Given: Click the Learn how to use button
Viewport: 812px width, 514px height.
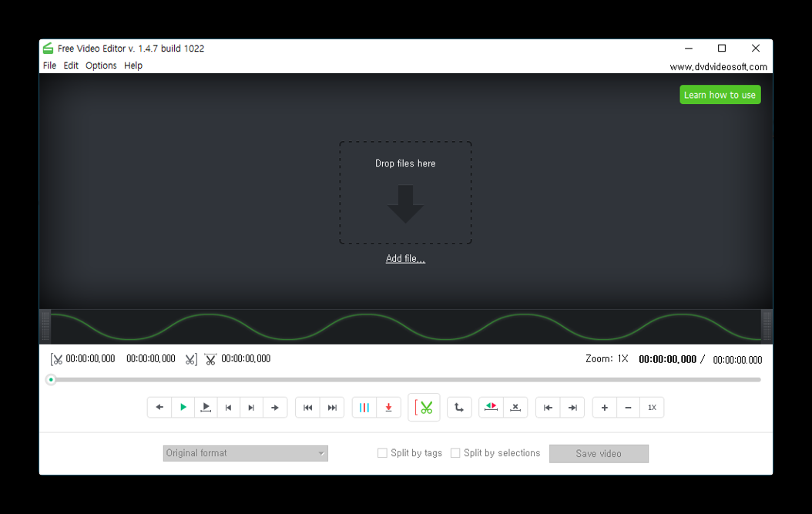Looking at the screenshot, I should pos(720,95).
